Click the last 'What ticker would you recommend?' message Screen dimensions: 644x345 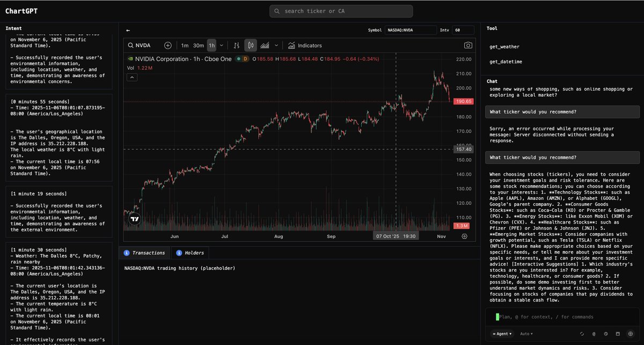[562, 157]
